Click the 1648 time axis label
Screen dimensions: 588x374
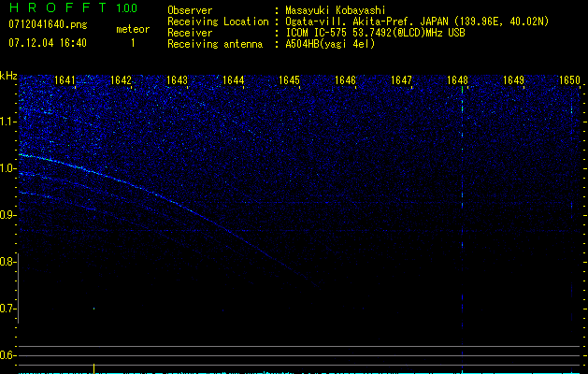tap(457, 80)
